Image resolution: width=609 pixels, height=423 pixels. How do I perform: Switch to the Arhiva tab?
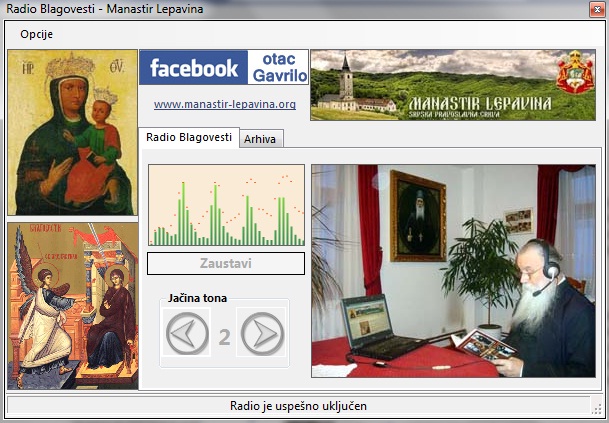pos(259,139)
